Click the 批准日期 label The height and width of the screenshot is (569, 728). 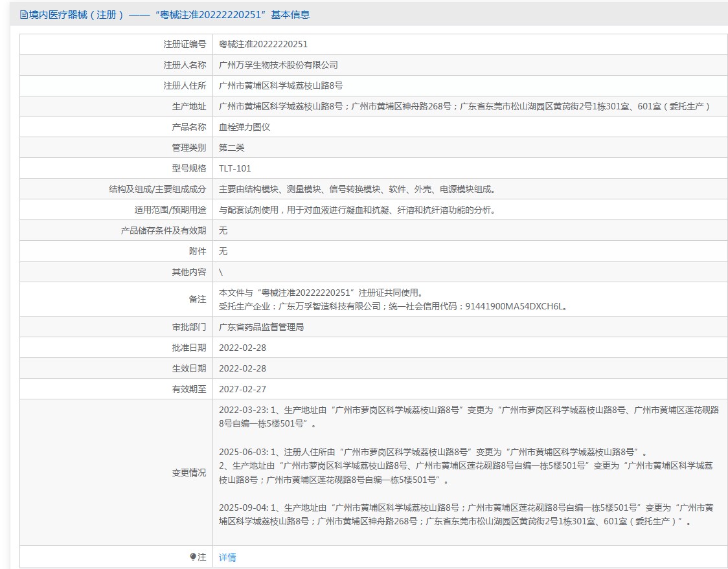click(189, 348)
